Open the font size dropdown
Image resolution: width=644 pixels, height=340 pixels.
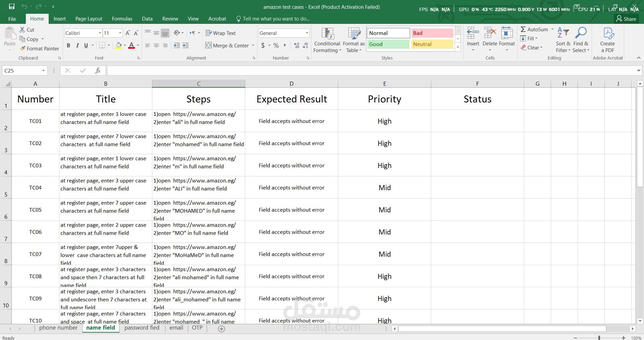pyautogui.click(x=120, y=33)
